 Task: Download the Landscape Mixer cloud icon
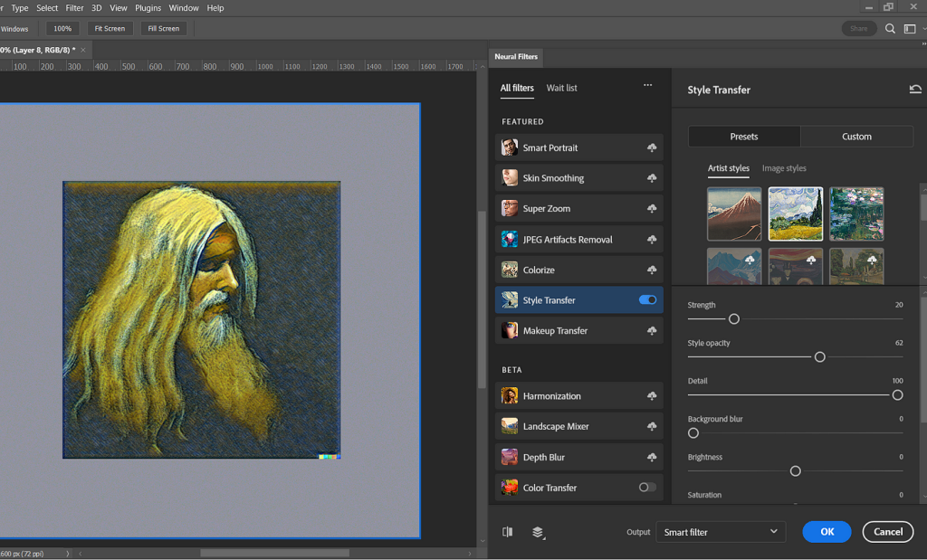pyautogui.click(x=652, y=426)
